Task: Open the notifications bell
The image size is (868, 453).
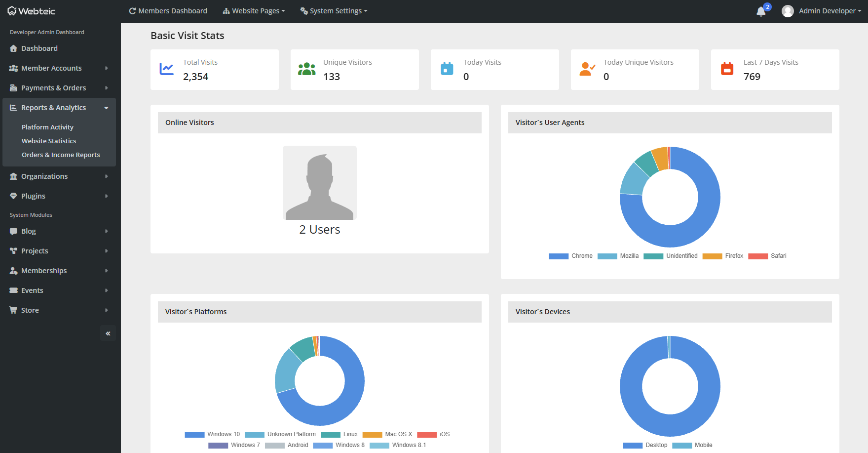Action: (761, 11)
